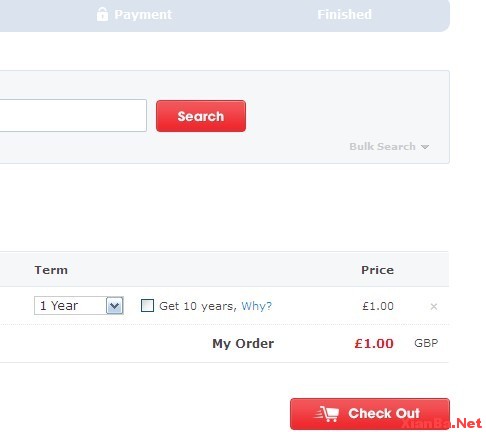Click the red Check Out button text
Image resolution: width=486 pixels, height=432 pixels.
384,413
